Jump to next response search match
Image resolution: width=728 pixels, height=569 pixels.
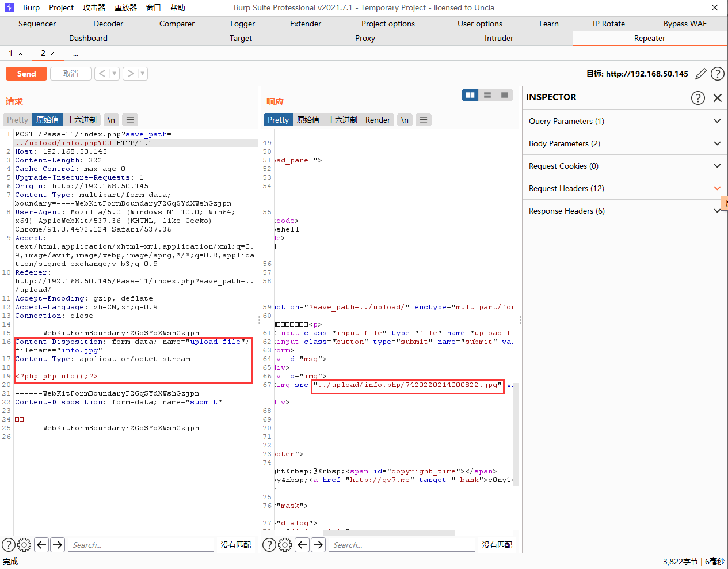point(318,545)
